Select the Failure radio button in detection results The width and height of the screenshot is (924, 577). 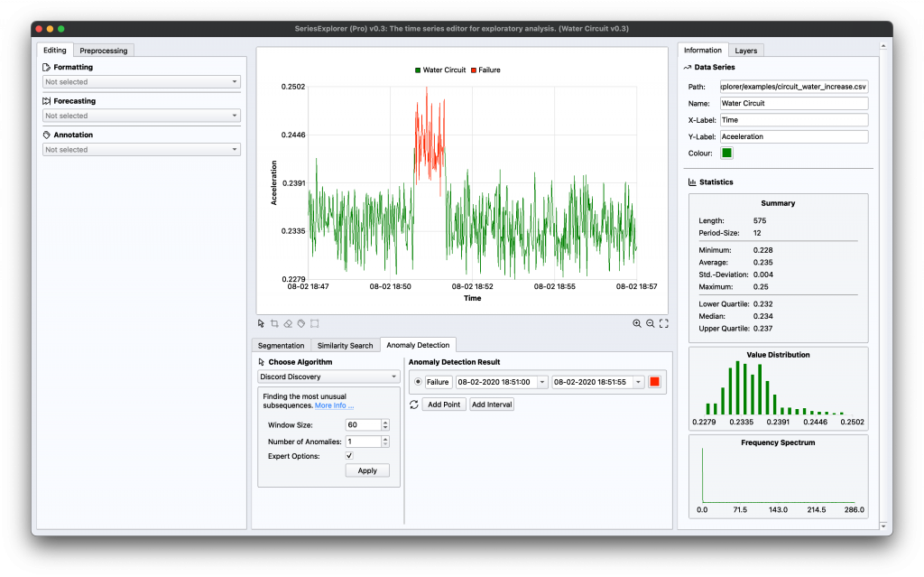pyautogui.click(x=417, y=381)
